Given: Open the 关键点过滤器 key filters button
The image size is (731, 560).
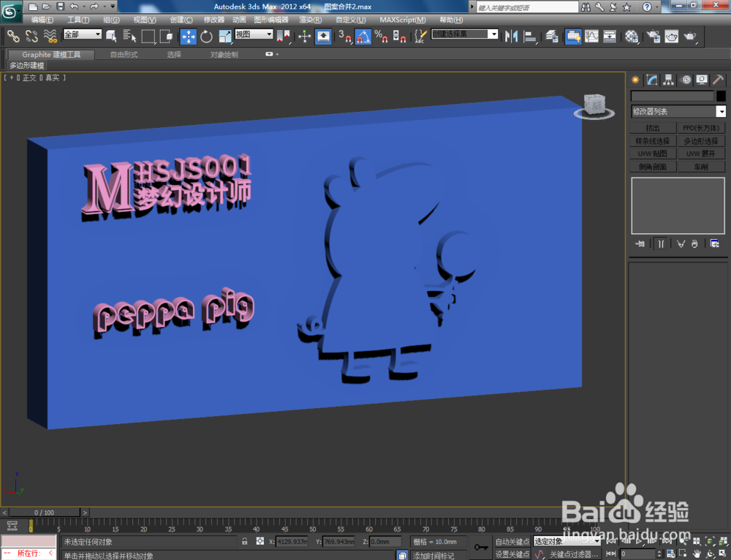Looking at the screenshot, I should point(573,554).
